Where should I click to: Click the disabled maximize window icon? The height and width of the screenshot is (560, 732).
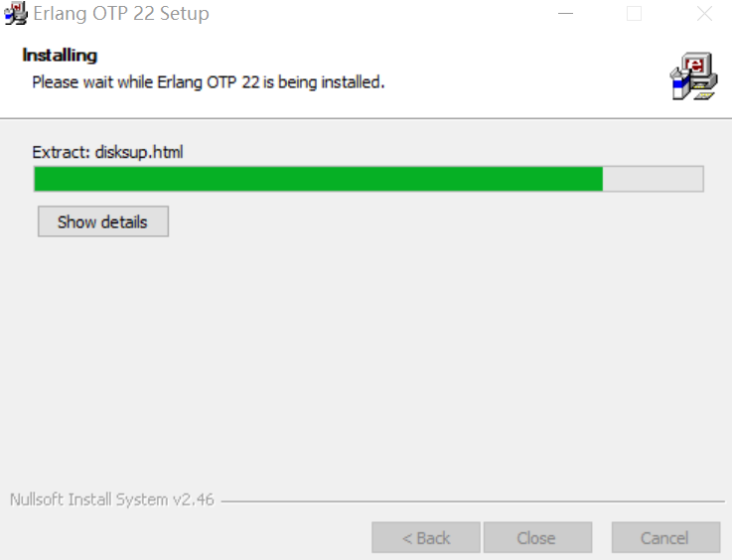point(634,14)
